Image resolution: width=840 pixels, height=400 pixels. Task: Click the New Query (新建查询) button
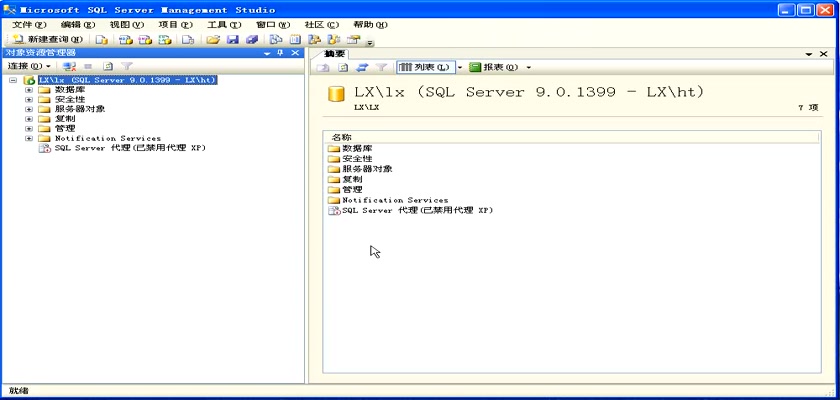click(x=48, y=40)
